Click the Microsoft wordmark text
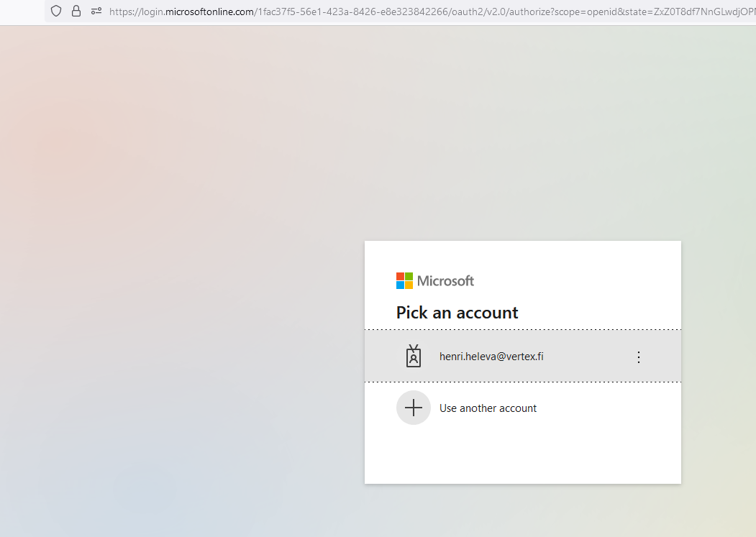 (445, 281)
